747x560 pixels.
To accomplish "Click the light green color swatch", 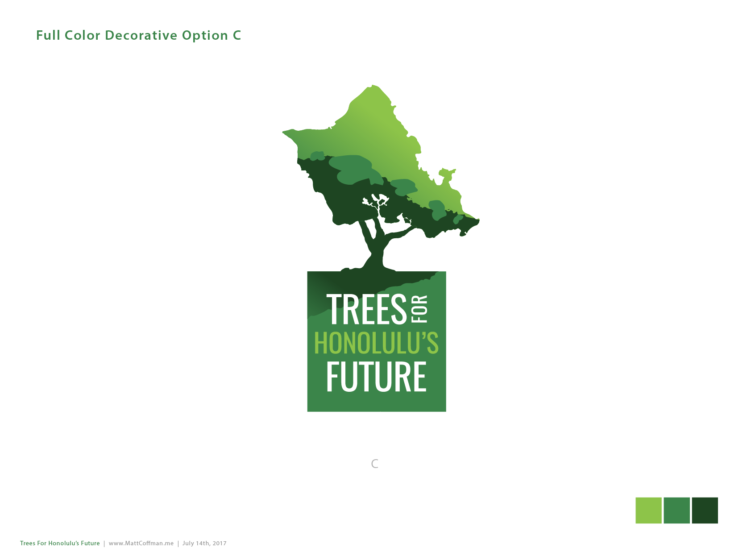I will point(648,510).
